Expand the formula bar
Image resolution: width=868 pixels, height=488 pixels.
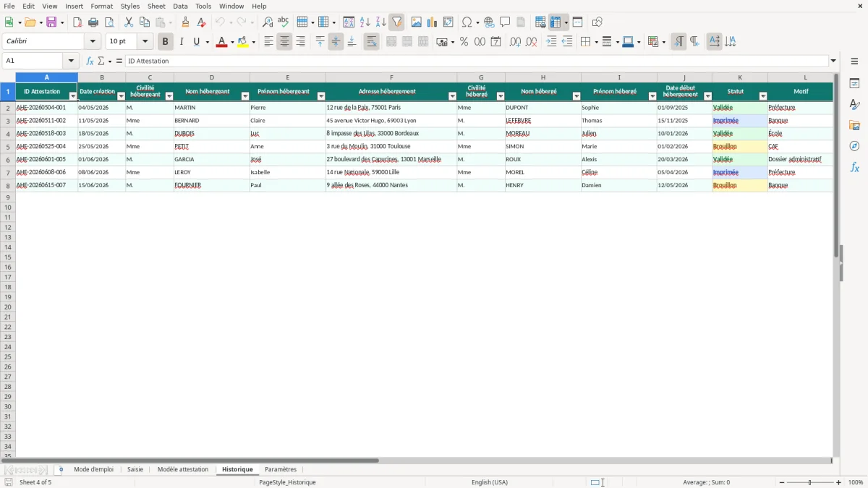[x=833, y=61]
